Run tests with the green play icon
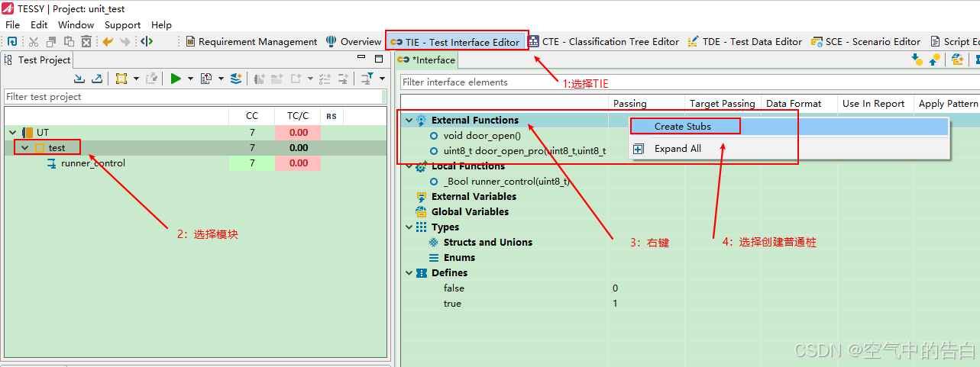This screenshot has height=367, width=980. (x=176, y=78)
